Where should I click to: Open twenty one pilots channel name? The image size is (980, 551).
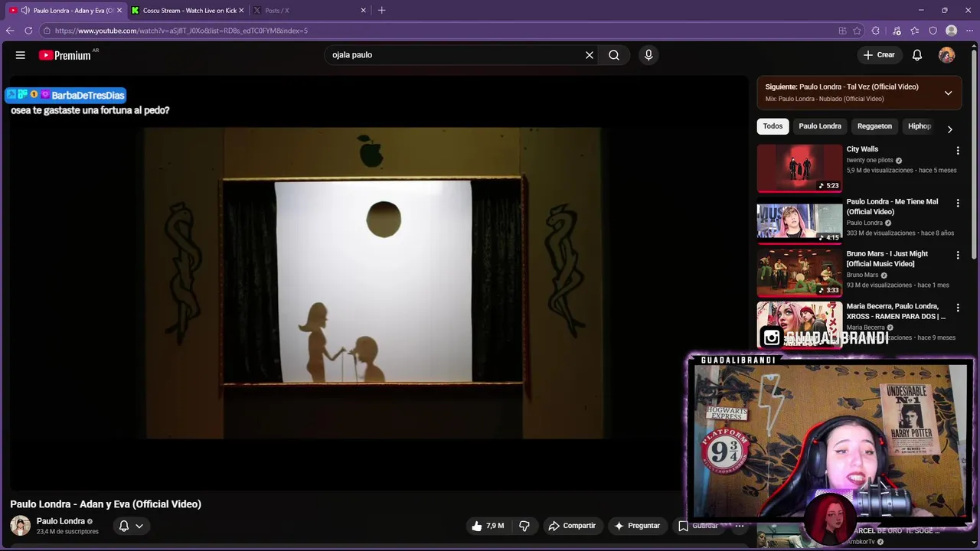(x=870, y=161)
